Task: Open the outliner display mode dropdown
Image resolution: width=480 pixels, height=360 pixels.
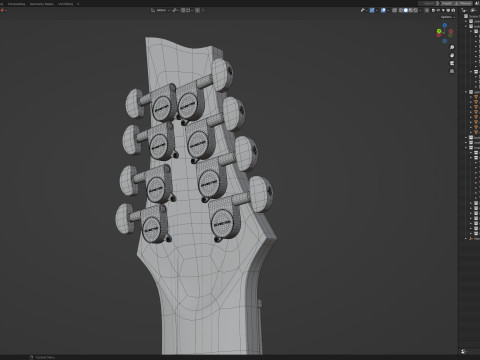Action: (x=474, y=10)
